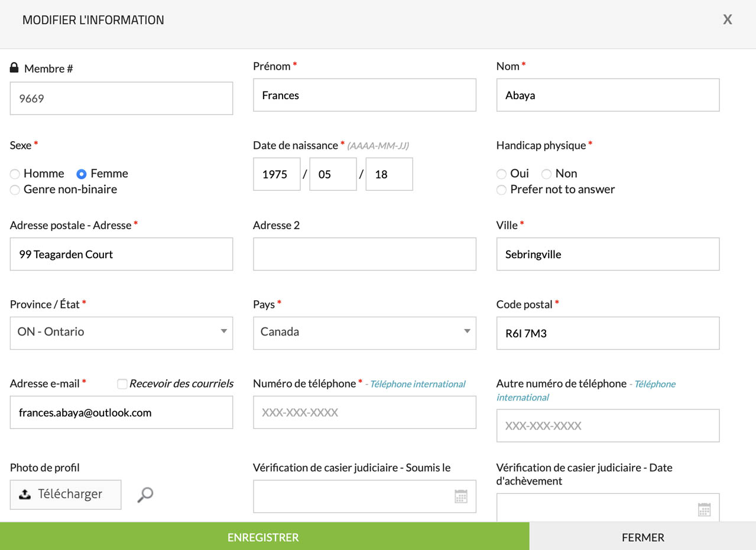Click the magnifier icon beside Télécharger
756x550 pixels.
pyautogui.click(x=145, y=494)
